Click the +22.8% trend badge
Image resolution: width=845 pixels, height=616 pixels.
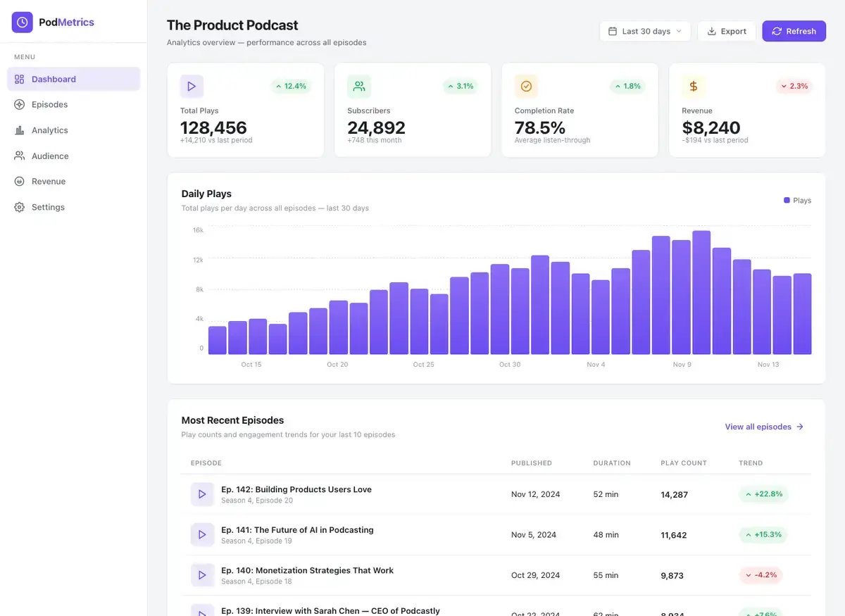(763, 494)
